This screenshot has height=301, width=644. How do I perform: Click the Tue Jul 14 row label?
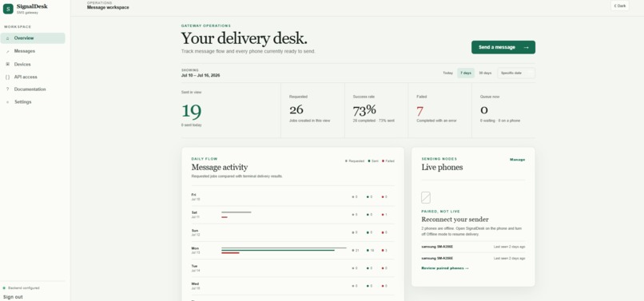click(x=196, y=268)
